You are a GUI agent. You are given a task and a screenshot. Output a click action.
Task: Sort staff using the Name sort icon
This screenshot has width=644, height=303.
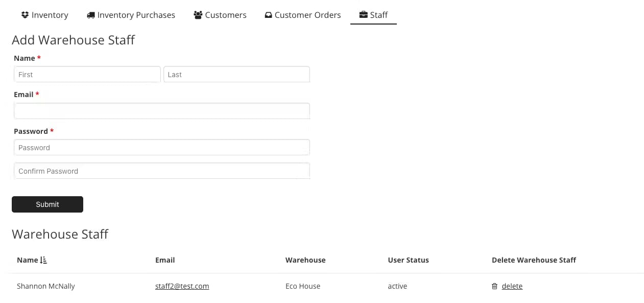43,260
